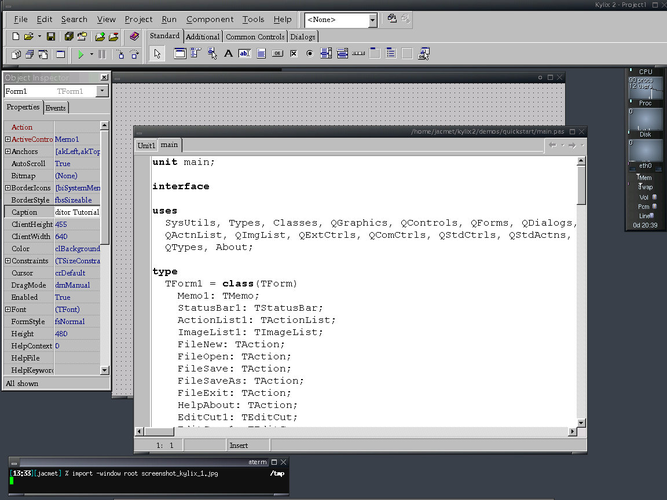Click the Trace Into icon

pos(121,54)
